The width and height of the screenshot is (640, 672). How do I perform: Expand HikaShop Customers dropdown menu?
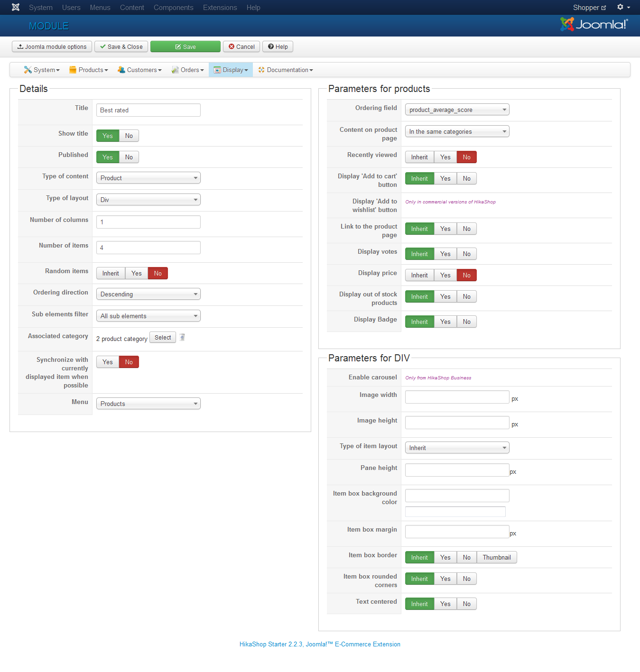coord(139,70)
